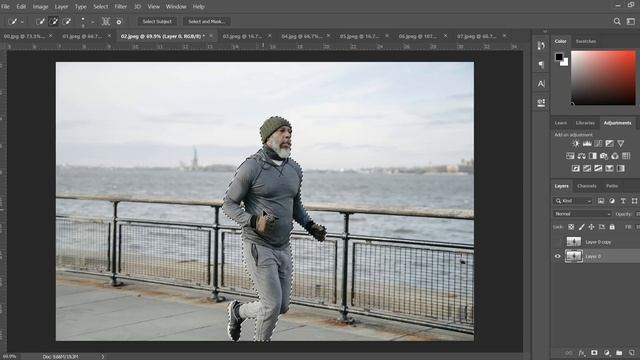
Task: Pick a color in the red color field
Action: (x=603, y=78)
